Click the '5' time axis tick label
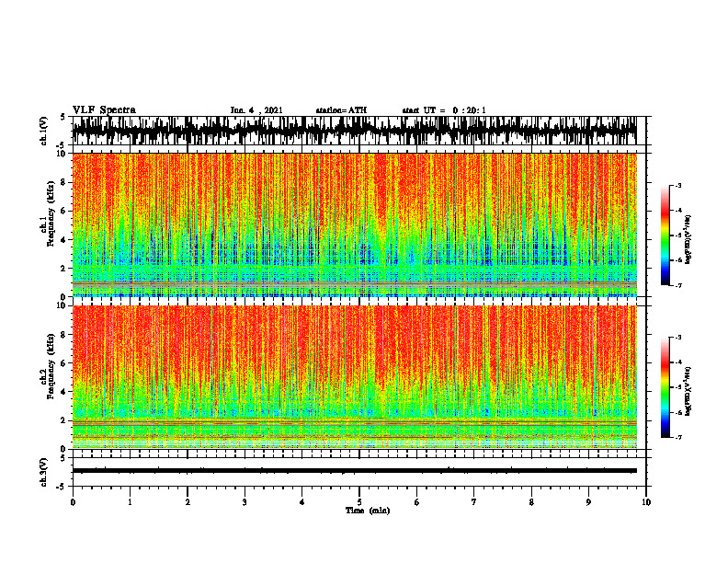This screenshot has height=563, width=728. [359, 502]
